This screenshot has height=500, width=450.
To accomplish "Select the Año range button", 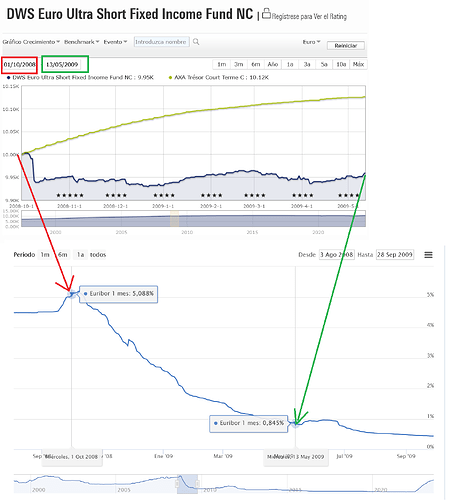I will coord(273,64).
